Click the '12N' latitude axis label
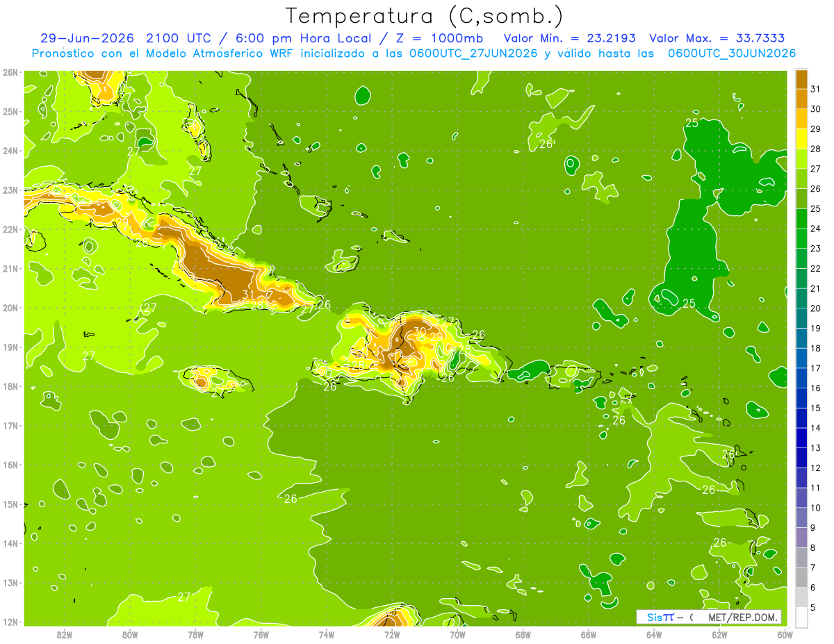This screenshot has width=834, height=644. coord(11,622)
